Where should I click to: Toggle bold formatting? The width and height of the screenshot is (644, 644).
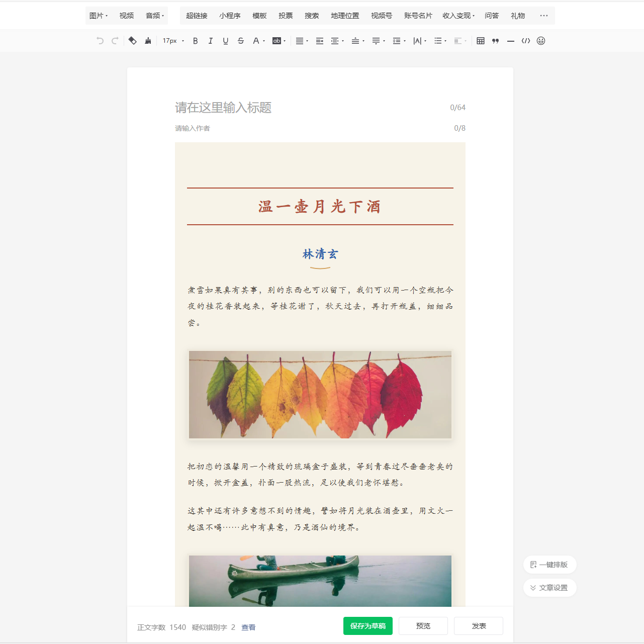196,41
